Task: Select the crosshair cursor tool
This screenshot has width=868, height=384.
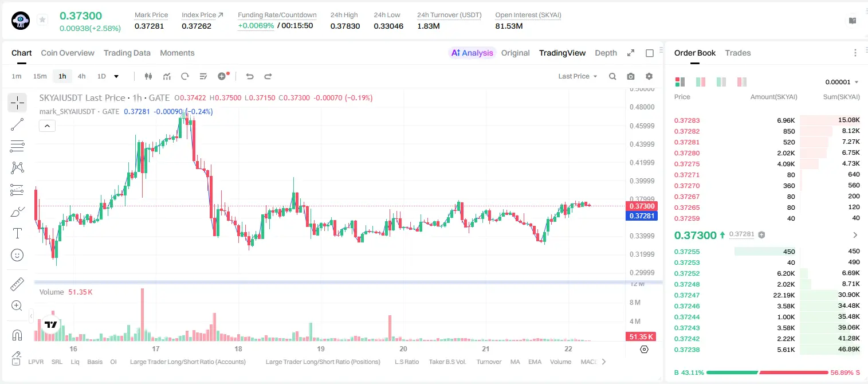Action: [x=17, y=103]
